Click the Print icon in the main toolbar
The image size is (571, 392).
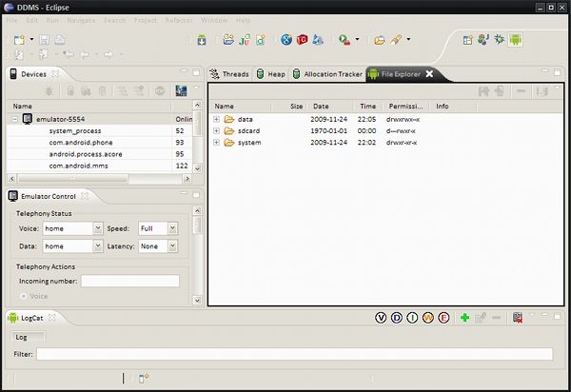click(60, 40)
